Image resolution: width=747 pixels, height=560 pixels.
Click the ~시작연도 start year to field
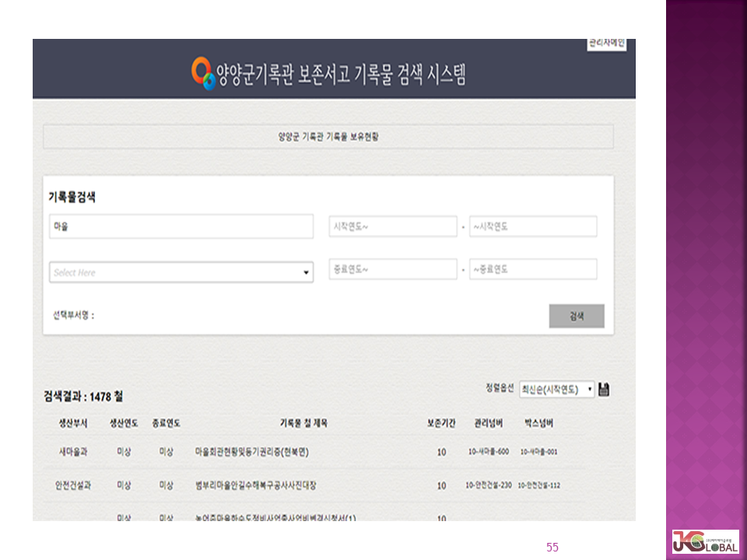[533, 226]
